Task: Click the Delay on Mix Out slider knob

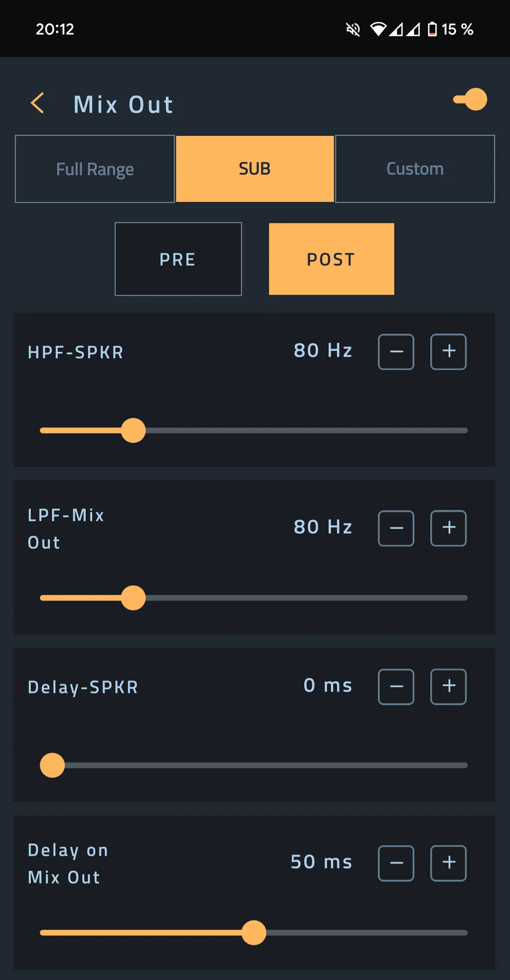Action: tap(253, 933)
